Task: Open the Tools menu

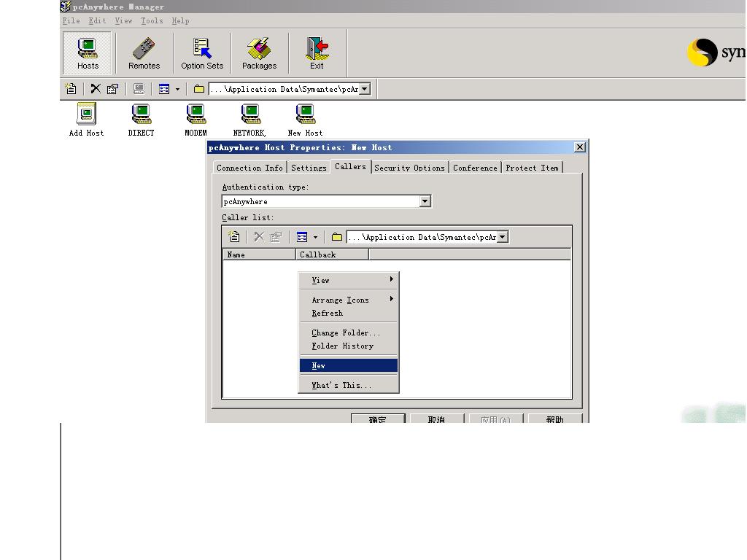Action: click(x=152, y=21)
